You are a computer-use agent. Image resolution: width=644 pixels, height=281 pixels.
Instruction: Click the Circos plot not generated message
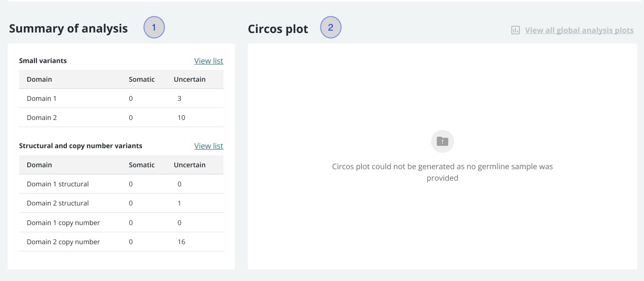442,172
